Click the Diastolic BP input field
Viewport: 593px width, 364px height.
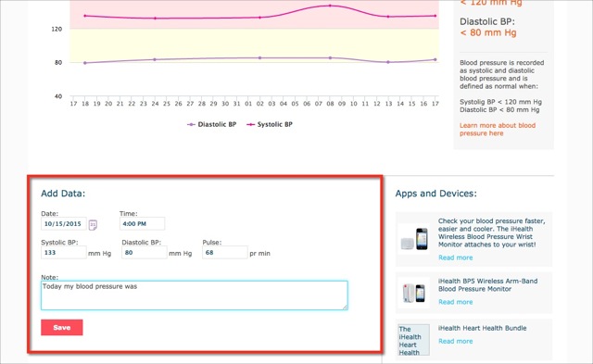[x=145, y=253]
